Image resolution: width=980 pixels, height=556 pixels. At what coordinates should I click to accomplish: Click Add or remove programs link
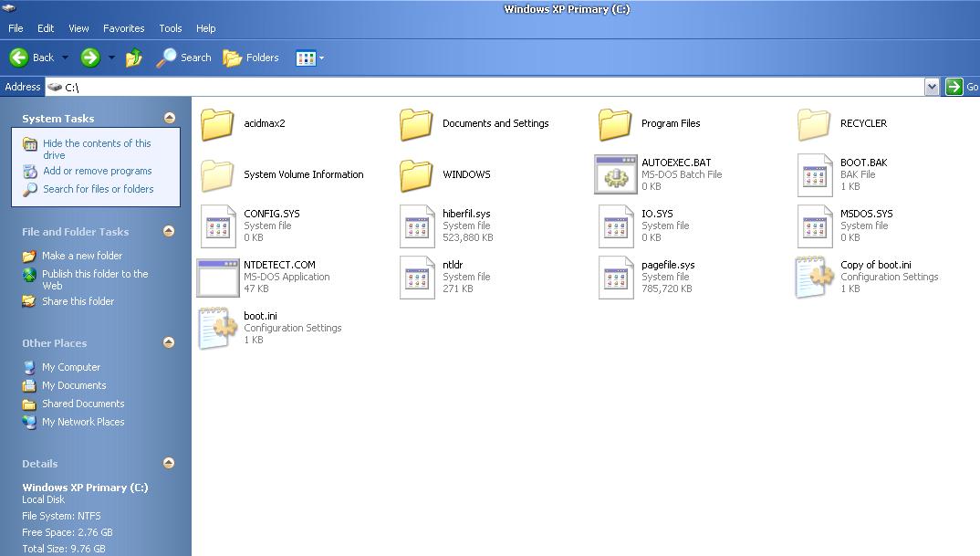coord(98,171)
